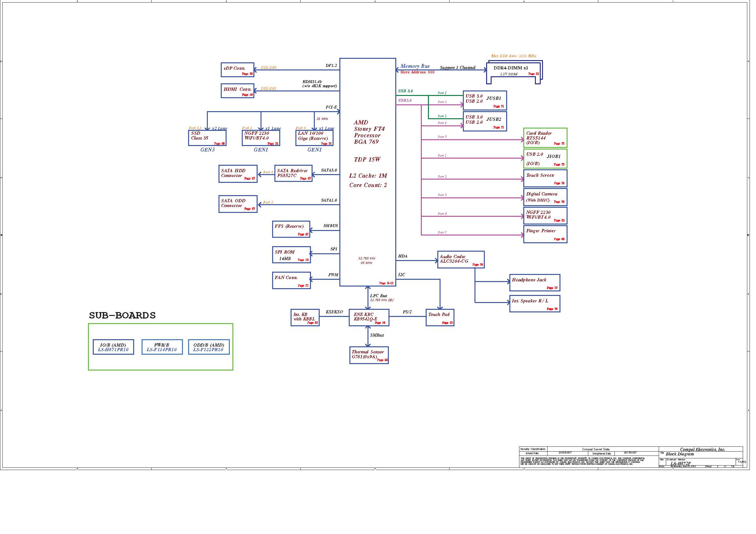Image resolution: width=756 pixels, height=534 pixels.
Task: Select the Int. KB with KBBL block
Action: [x=305, y=318]
